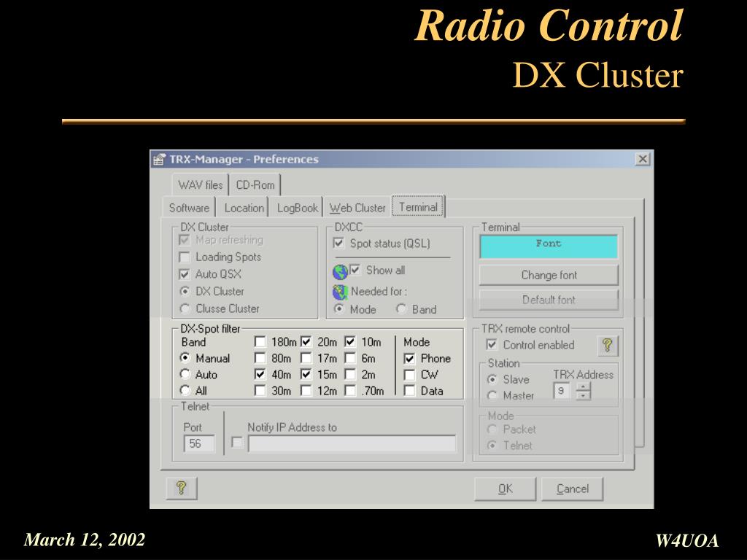Toggle the Control enabled checkbox
Image resolution: width=747 pixels, height=560 pixels.
click(492, 344)
